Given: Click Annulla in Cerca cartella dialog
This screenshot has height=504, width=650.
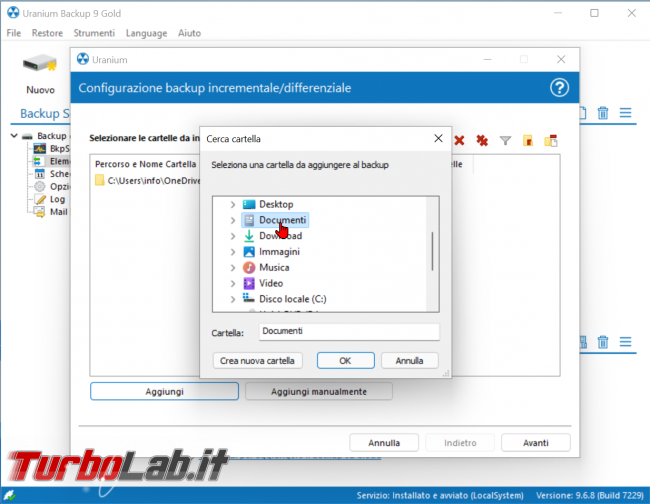Looking at the screenshot, I should tap(409, 361).
